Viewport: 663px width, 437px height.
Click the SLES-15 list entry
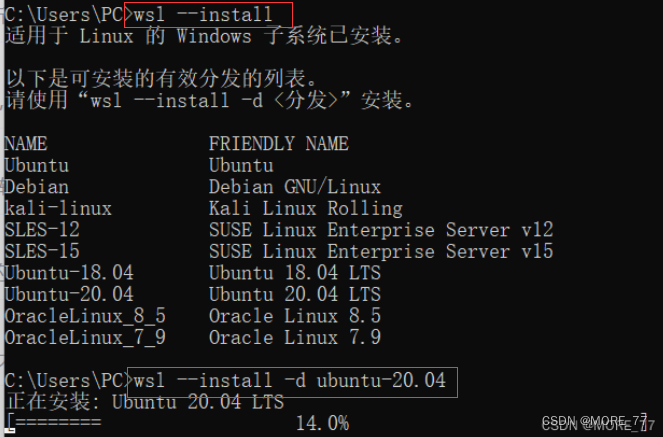coord(42,251)
